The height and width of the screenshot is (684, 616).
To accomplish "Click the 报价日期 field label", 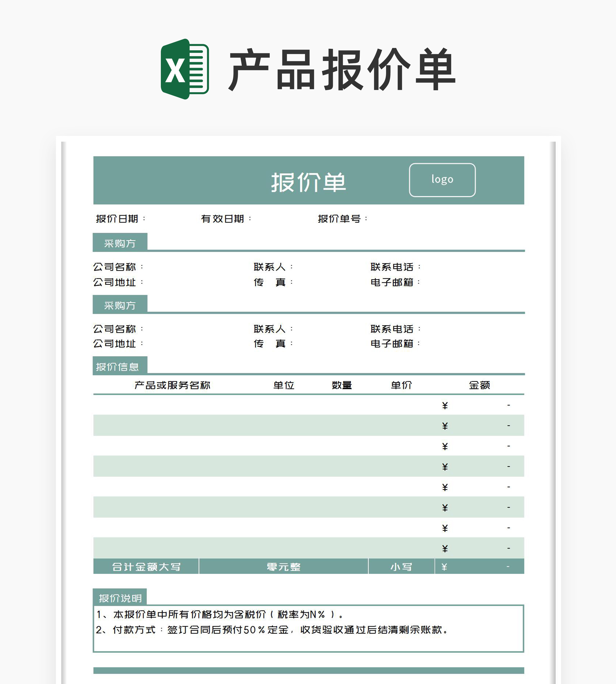I will (117, 219).
